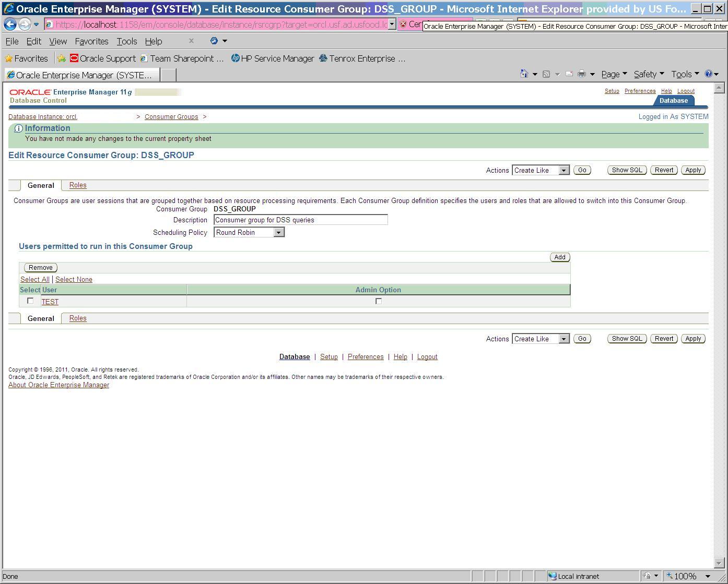This screenshot has height=584, width=728.
Task: Open the TEST user link
Action: point(50,302)
